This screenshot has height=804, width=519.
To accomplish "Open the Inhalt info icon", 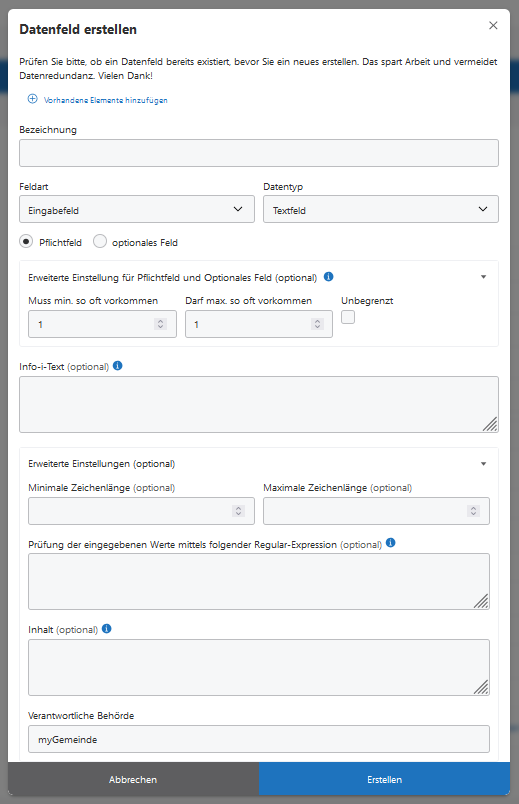I will pos(107,629).
